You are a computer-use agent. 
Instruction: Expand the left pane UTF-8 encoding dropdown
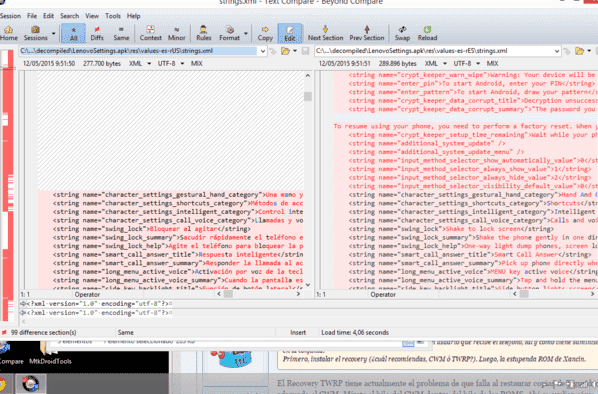(x=182, y=64)
